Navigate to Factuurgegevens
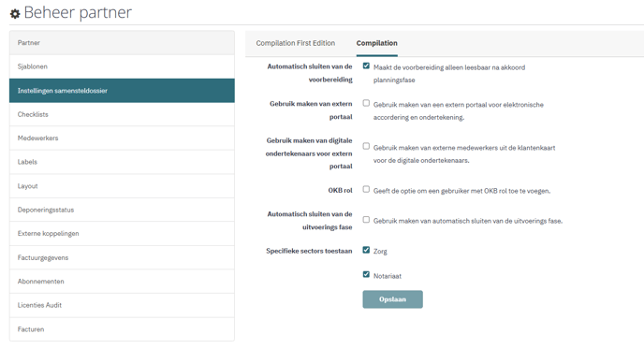Screen dimensions: 644x349 [x=122, y=257]
